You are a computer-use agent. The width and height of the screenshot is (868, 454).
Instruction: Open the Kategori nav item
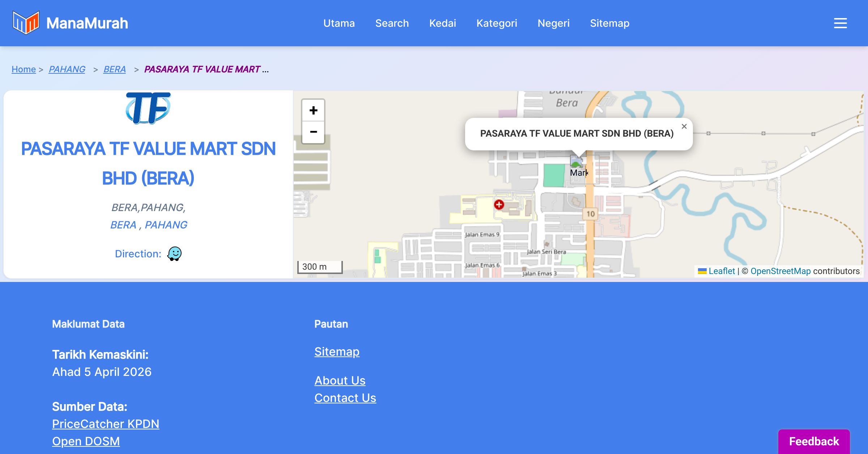pos(497,23)
